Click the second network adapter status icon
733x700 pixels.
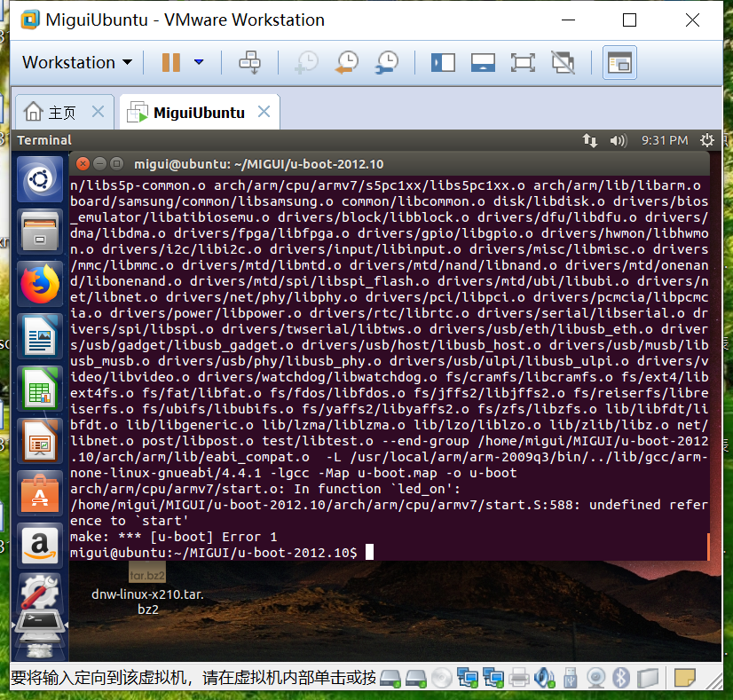pos(493,678)
